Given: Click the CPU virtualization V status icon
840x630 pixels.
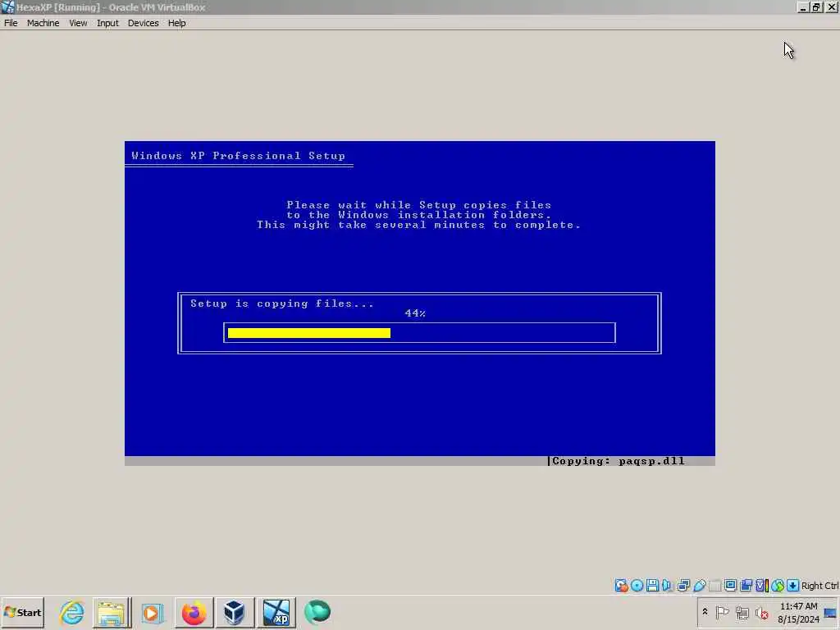Looking at the screenshot, I should (x=762, y=586).
